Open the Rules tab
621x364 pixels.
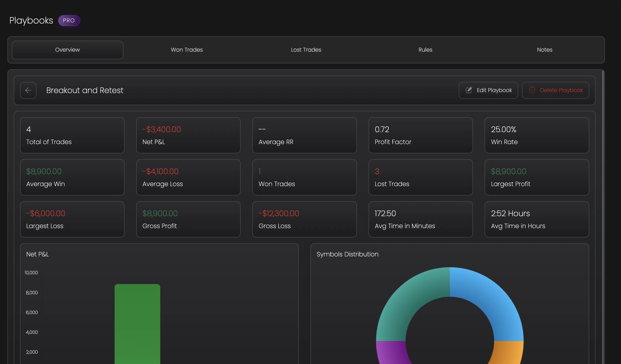[425, 50]
